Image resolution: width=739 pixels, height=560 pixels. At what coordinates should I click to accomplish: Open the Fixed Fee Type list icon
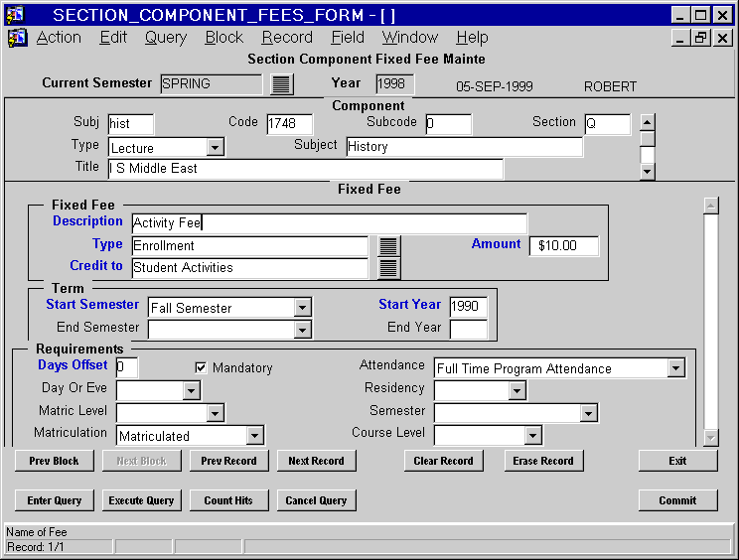388,246
